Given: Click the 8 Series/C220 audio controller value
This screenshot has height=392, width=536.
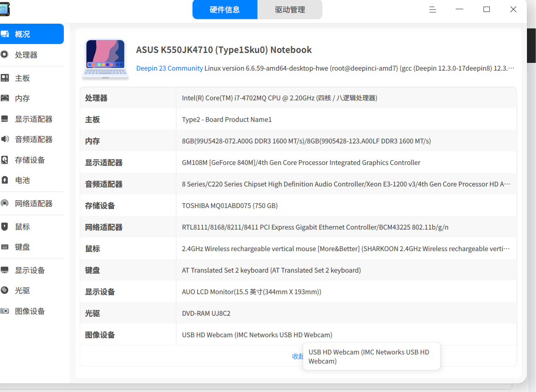Looking at the screenshot, I should [x=346, y=184].
